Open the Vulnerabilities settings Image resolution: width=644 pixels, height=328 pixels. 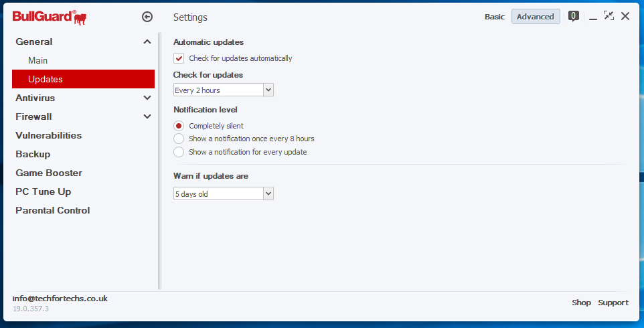click(48, 135)
